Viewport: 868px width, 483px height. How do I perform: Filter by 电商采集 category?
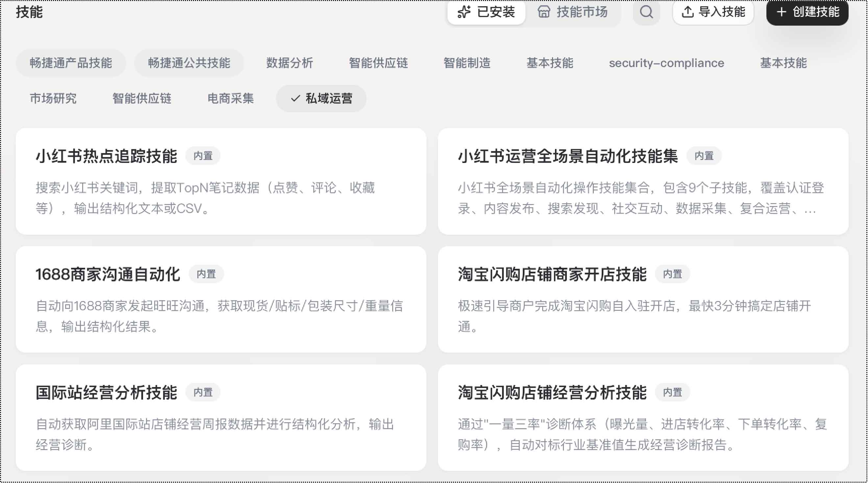230,99
